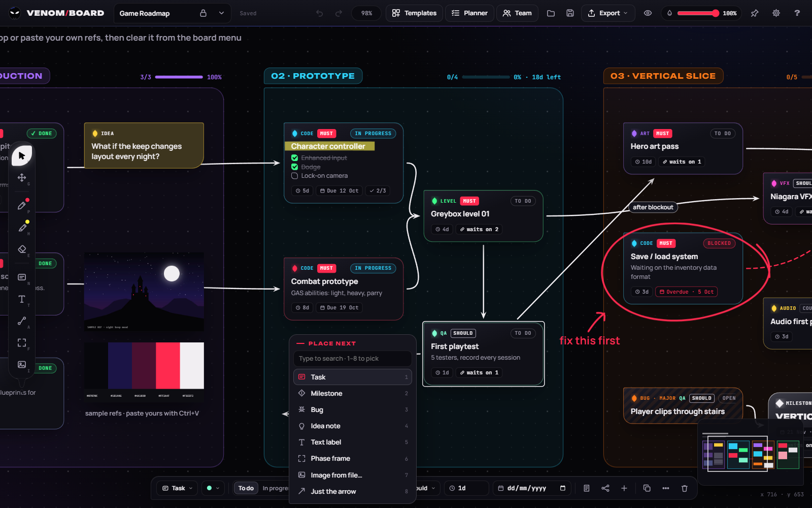Uncheck the Enhanced input subtask
Image resolution: width=812 pixels, height=508 pixels.
pyautogui.click(x=294, y=158)
